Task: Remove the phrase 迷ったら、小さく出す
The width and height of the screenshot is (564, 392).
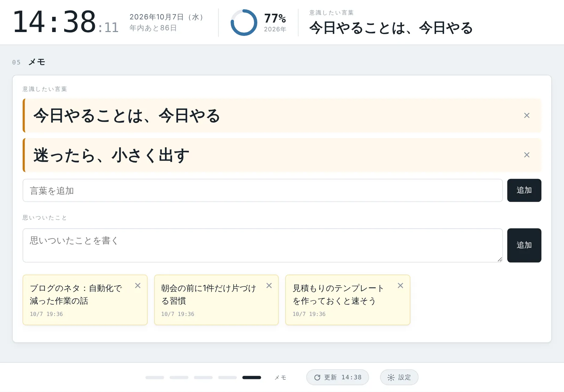Action: tap(527, 155)
